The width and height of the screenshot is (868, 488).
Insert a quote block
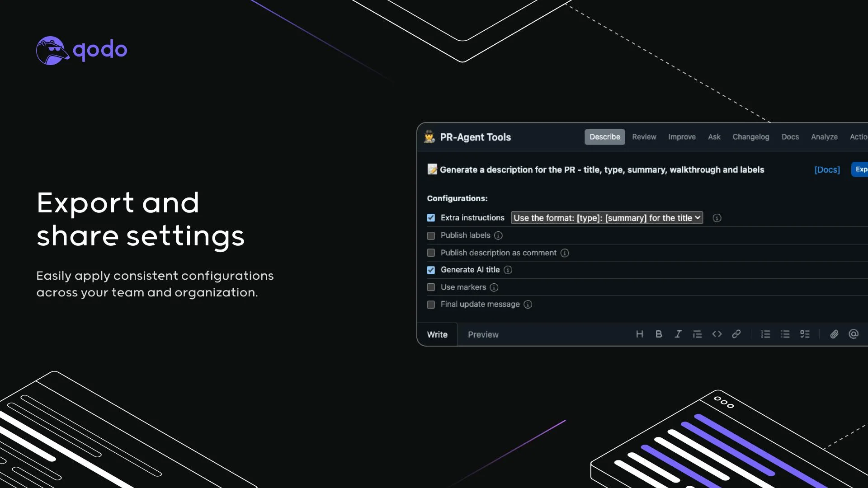tap(698, 334)
